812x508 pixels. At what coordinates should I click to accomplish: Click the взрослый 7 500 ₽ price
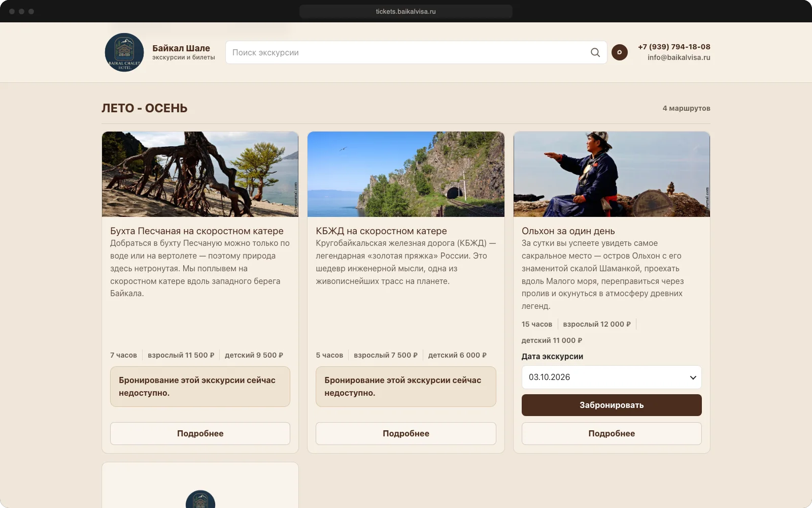[386, 355]
